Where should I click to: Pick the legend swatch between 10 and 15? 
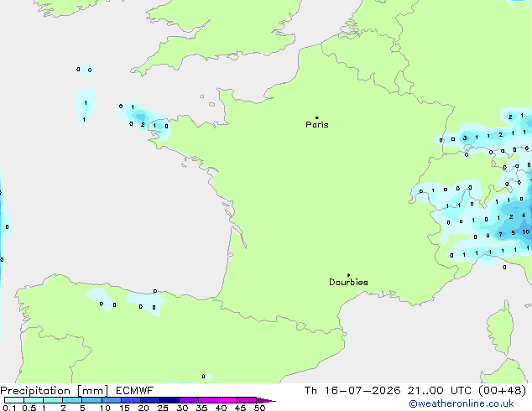click(112, 400)
